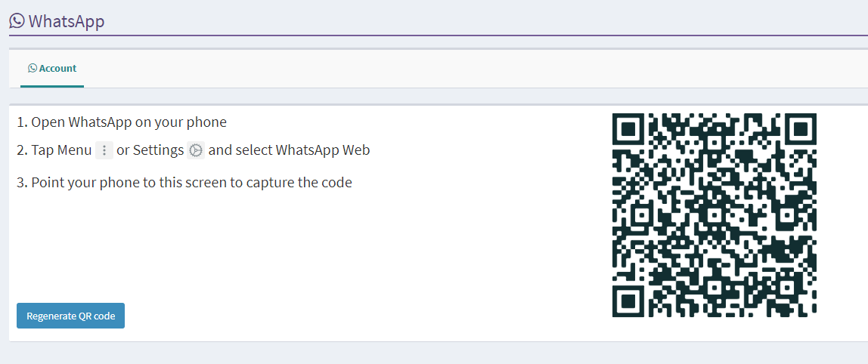Screen dimensions: 868x364
Task: Click the Regenerate QR code button
Action: tap(71, 316)
